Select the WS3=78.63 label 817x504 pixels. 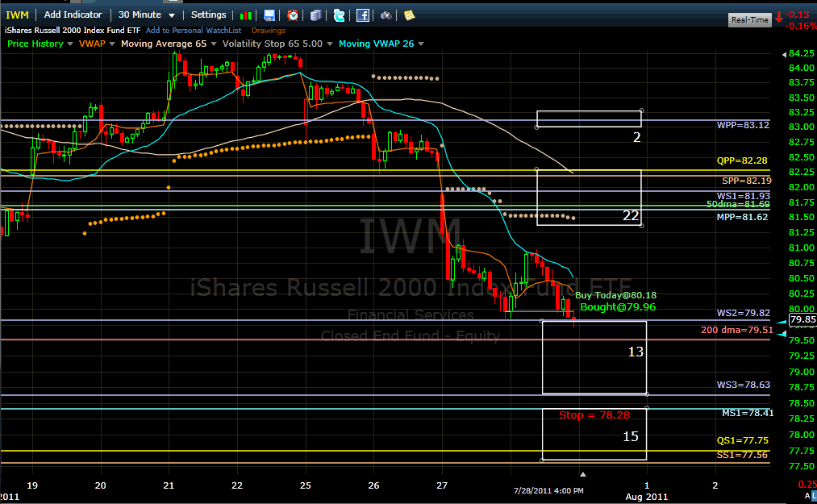pyautogui.click(x=743, y=385)
